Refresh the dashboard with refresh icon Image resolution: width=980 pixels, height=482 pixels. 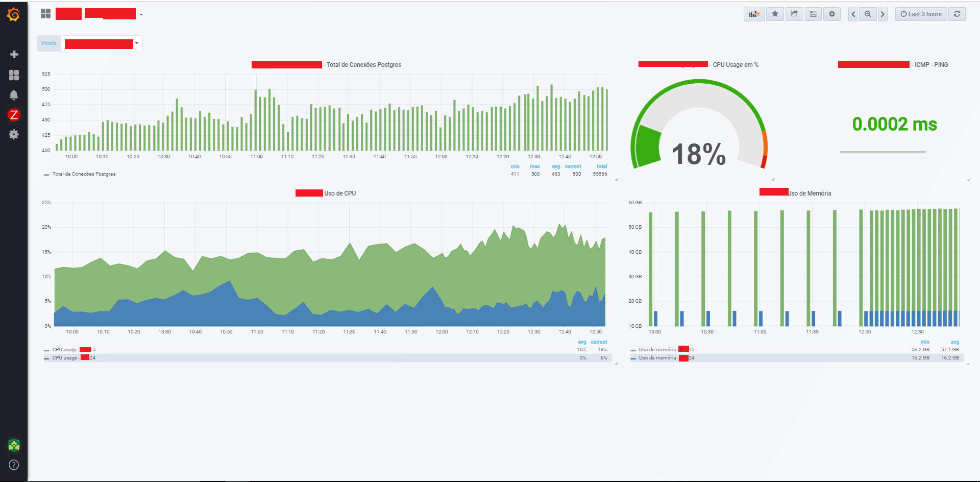coord(957,14)
